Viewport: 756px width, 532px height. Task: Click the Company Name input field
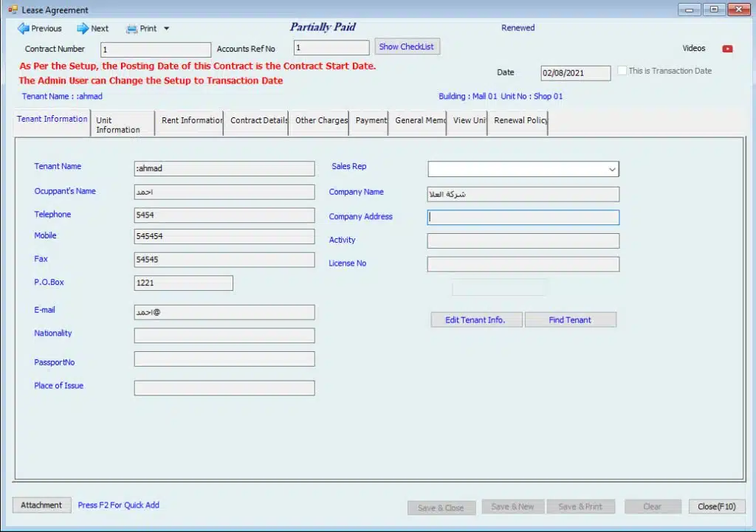tap(523, 194)
